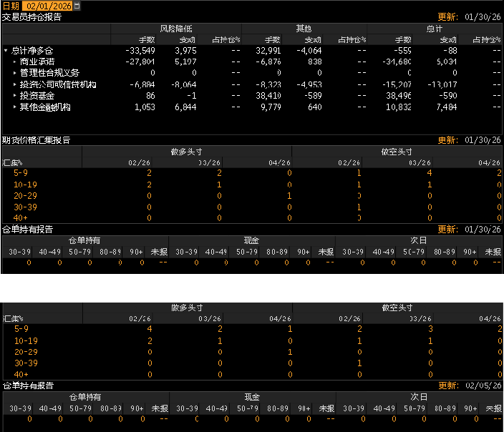Select the 风险降低 column group header
The image size is (504, 432).
point(175,29)
